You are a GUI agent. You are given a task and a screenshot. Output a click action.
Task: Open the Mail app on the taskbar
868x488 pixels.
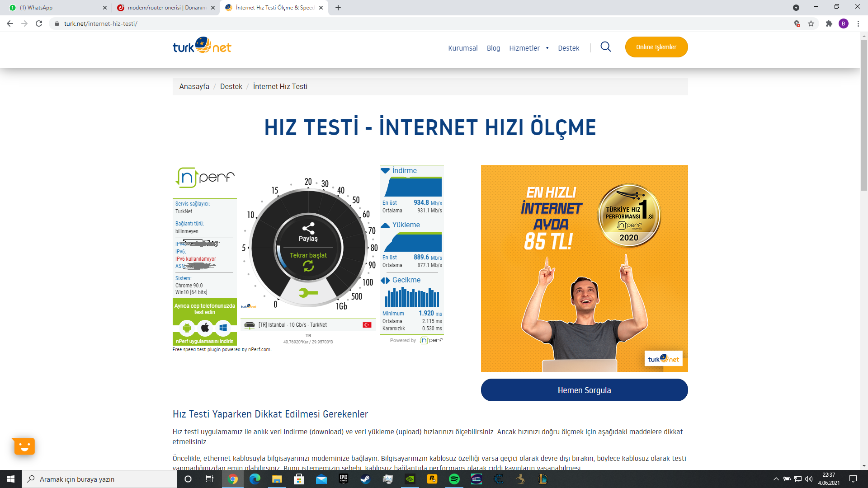tap(321, 479)
